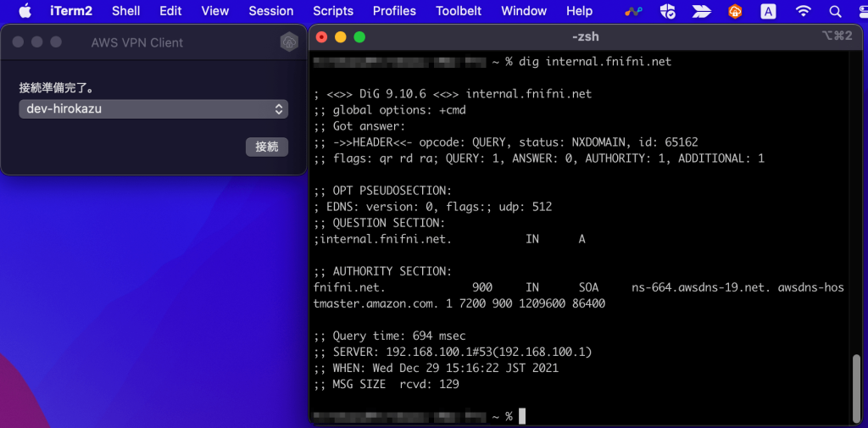Maximize the -zsh terminal window
The width and height of the screenshot is (868, 428).
[359, 37]
